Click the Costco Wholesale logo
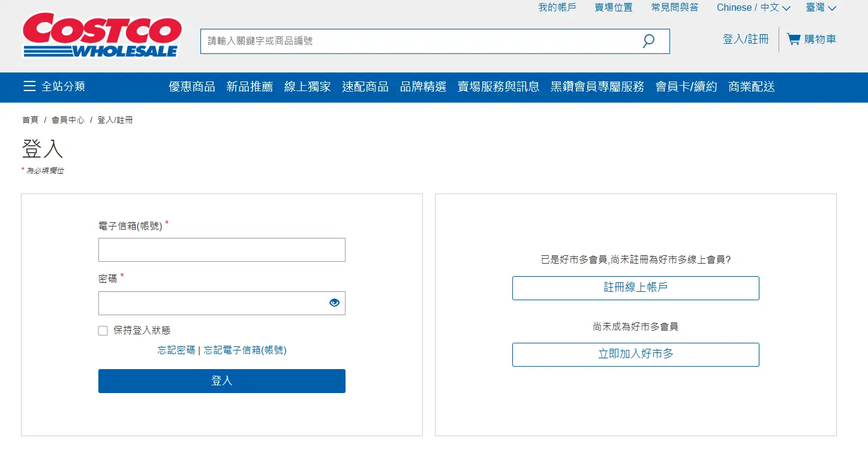The image size is (868, 450). click(102, 36)
